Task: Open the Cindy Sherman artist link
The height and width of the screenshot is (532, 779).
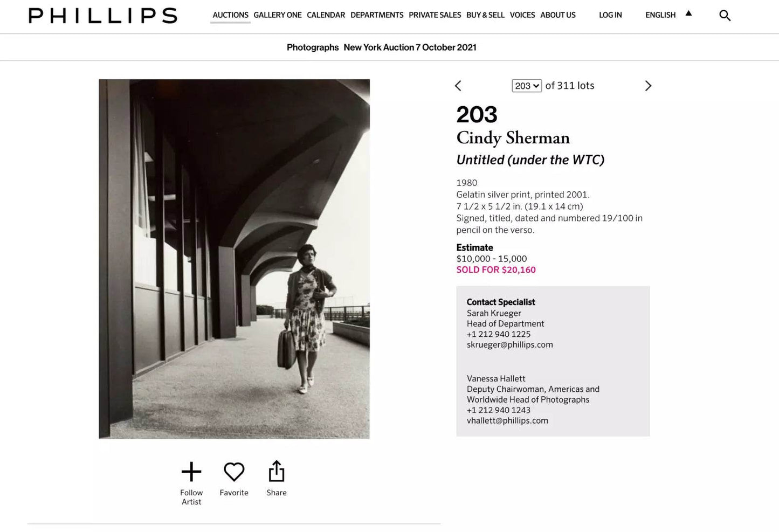Action: 513,138
